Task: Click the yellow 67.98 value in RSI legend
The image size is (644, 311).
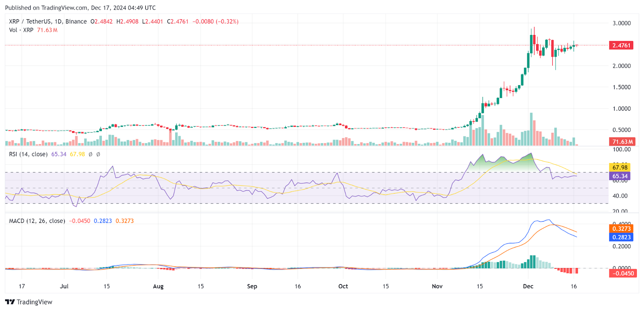Action: pos(77,154)
